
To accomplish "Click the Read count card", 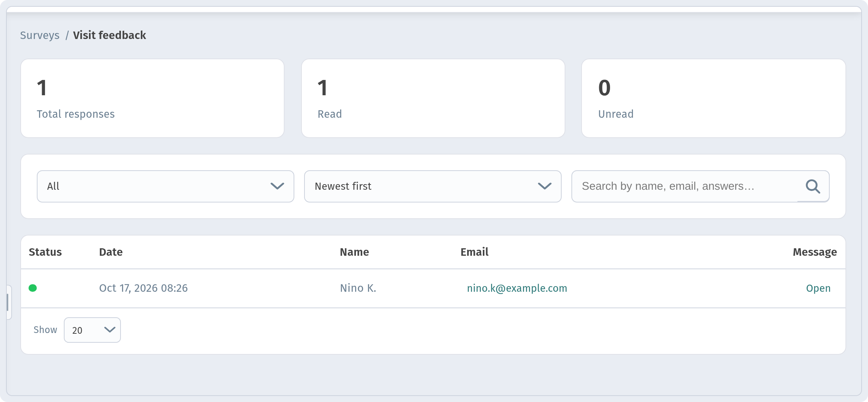I will [x=433, y=98].
